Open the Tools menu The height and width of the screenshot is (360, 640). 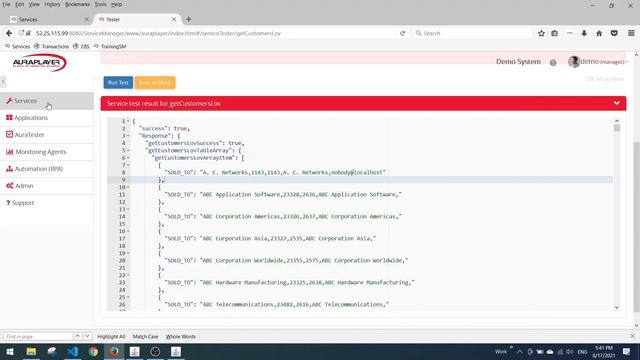(x=100, y=4)
